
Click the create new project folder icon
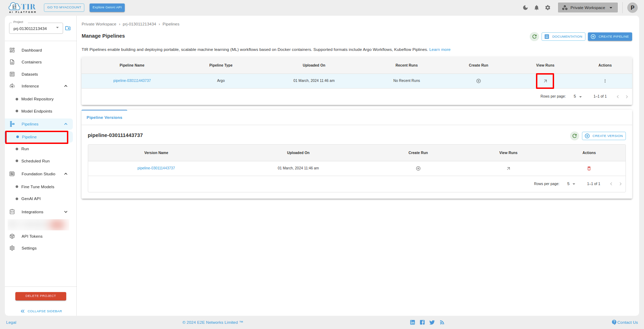[68, 28]
